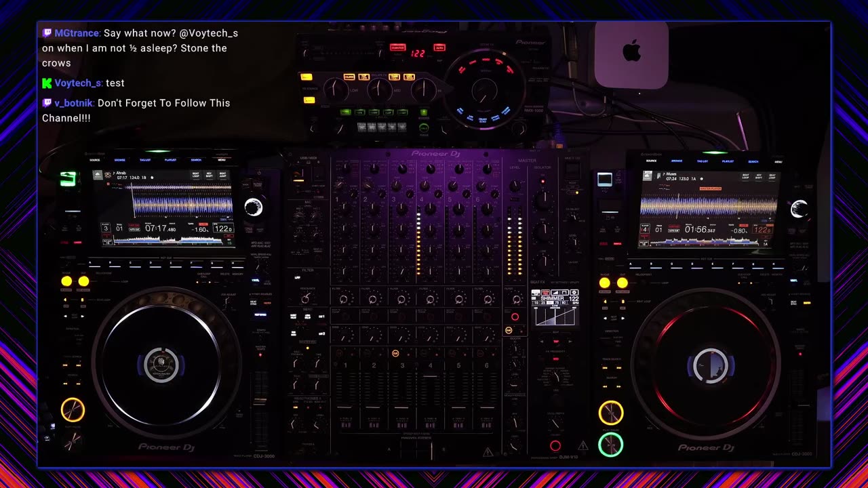Viewport: 868px width, 488px height.
Task: Click Ahrab track title on left deck
Action: coord(121,173)
